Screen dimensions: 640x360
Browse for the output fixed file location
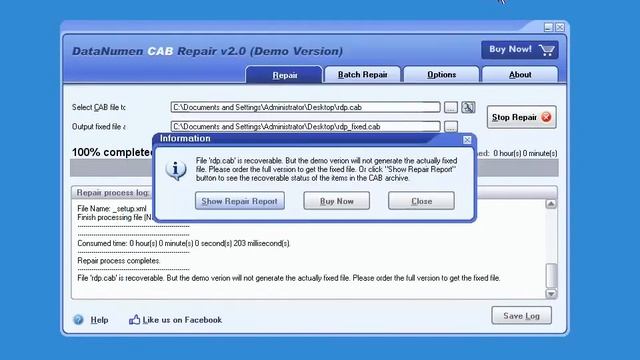point(451,127)
